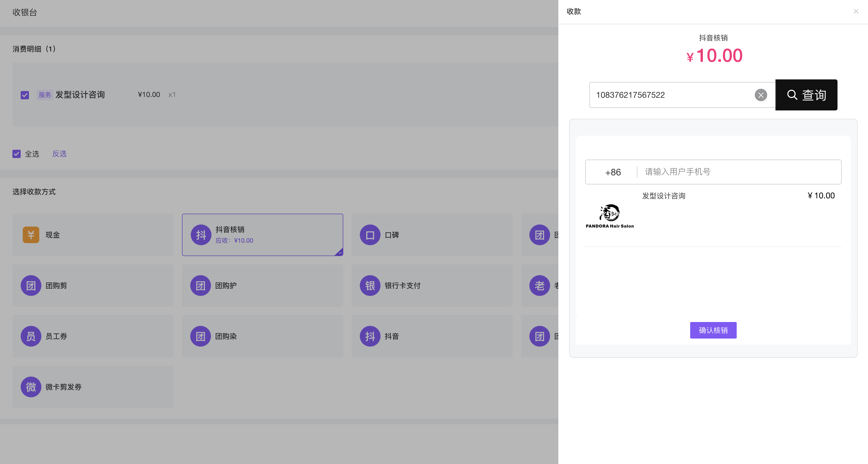
Task: Click the voucher code input field
Action: (x=673, y=95)
